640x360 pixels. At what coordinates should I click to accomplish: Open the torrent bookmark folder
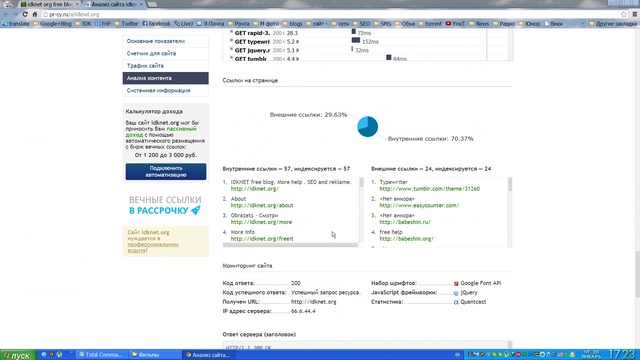[430, 24]
